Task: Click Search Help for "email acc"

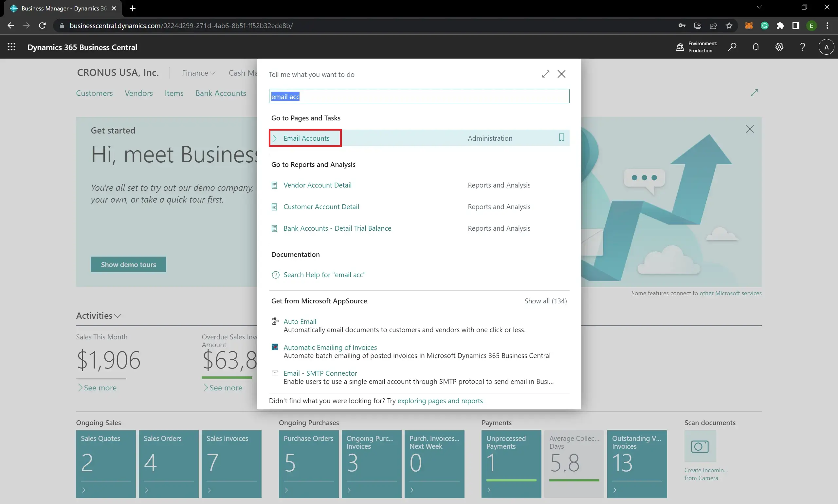Action: click(x=324, y=275)
